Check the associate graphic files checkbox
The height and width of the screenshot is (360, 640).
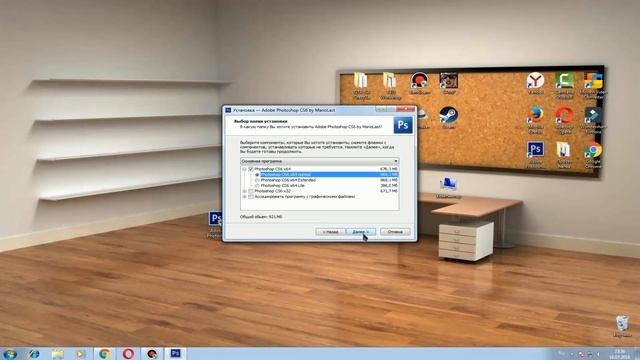pyautogui.click(x=251, y=197)
